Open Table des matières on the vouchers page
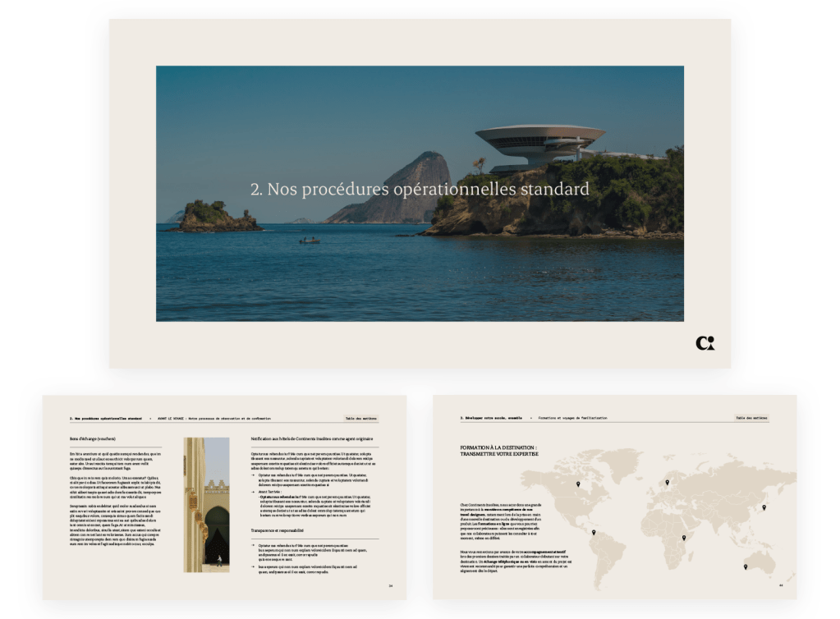Screen dimensions: 840x619 360,418
